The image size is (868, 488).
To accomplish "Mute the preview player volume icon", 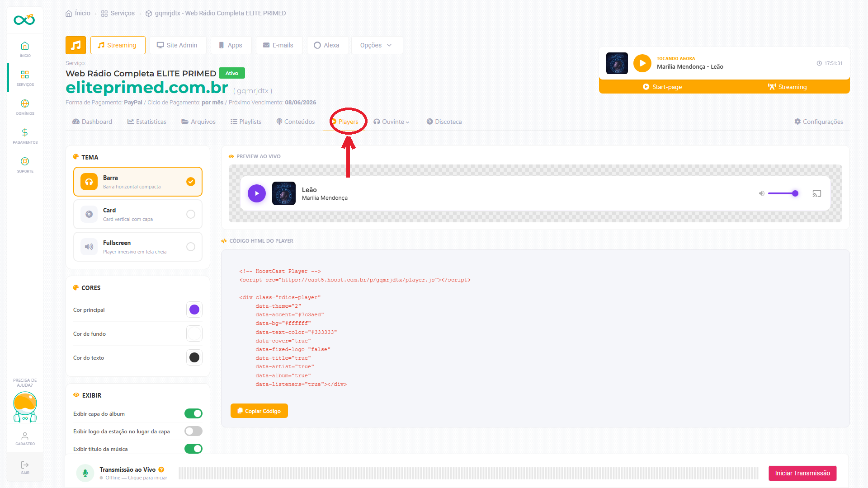I will point(761,193).
